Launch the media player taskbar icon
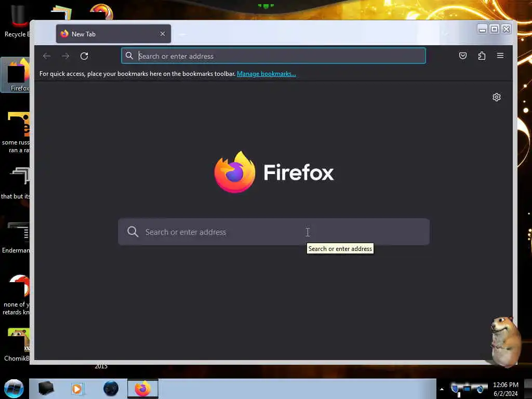532x399 pixels. pos(77,389)
